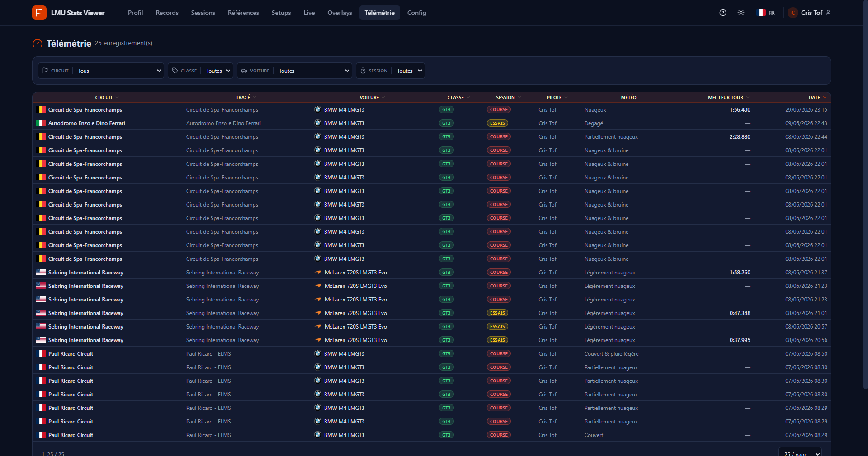
Task: Click the Italian flag in the Autodromo Enzo e Dino Ferrari row
Action: click(41, 123)
